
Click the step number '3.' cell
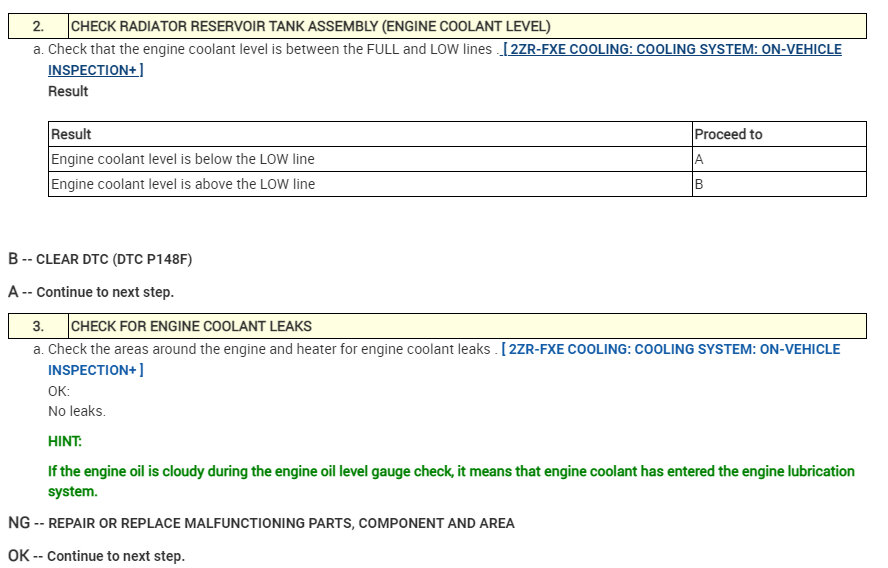39,326
